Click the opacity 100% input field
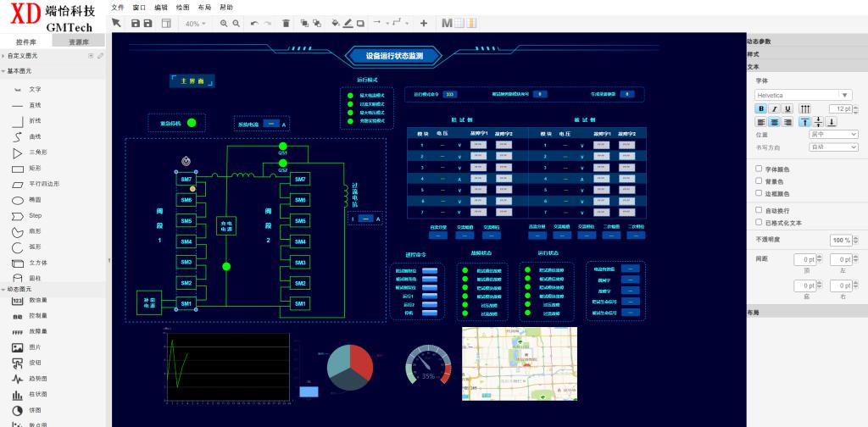The width and height of the screenshot is (868, 427). (x=840, y=240)
